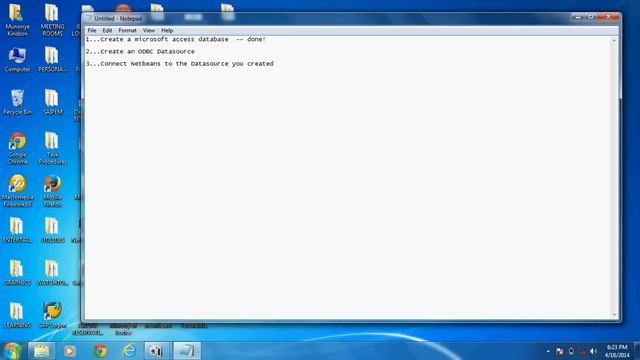The image size is (640, 360).
Task: Select the PERSONAL folder on desktop
Action: click(52, 60)
